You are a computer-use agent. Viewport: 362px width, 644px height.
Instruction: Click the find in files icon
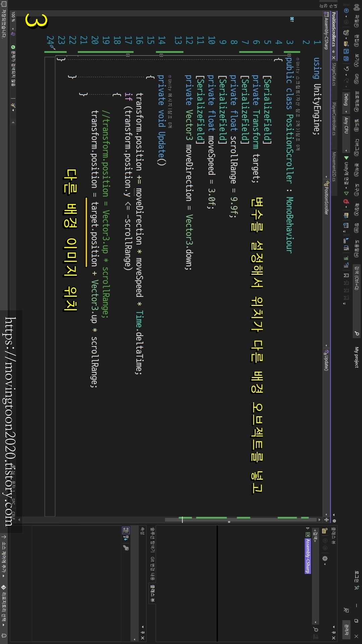click(x=346, y=215)
